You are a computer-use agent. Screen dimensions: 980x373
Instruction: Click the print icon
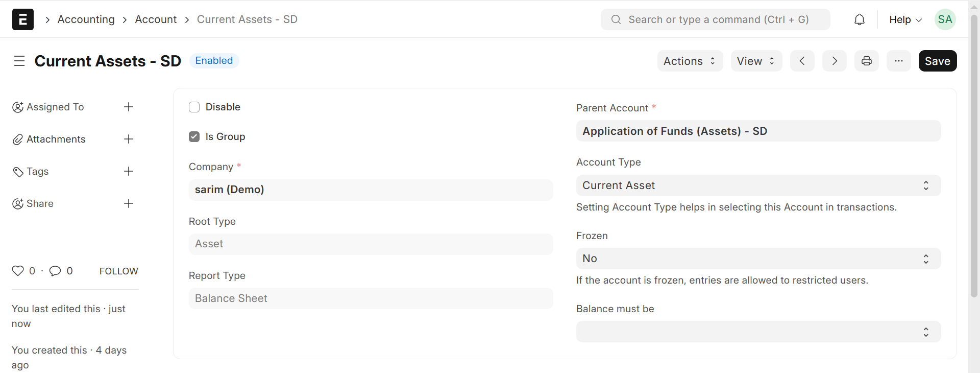tap(866, 61)
